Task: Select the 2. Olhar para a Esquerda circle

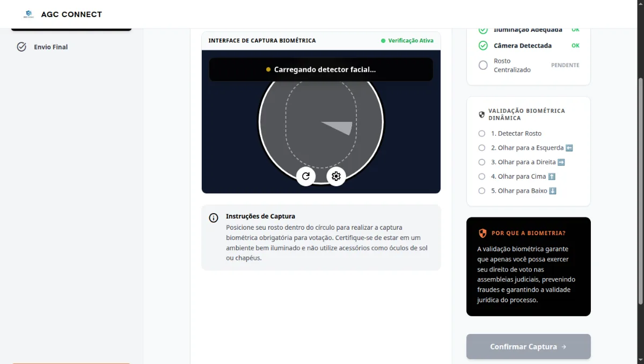Action: (x=482, y=148)
